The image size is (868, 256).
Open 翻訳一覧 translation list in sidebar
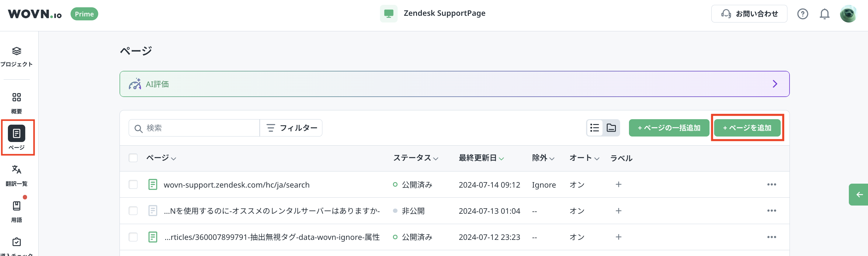click(x=16, y=175)
